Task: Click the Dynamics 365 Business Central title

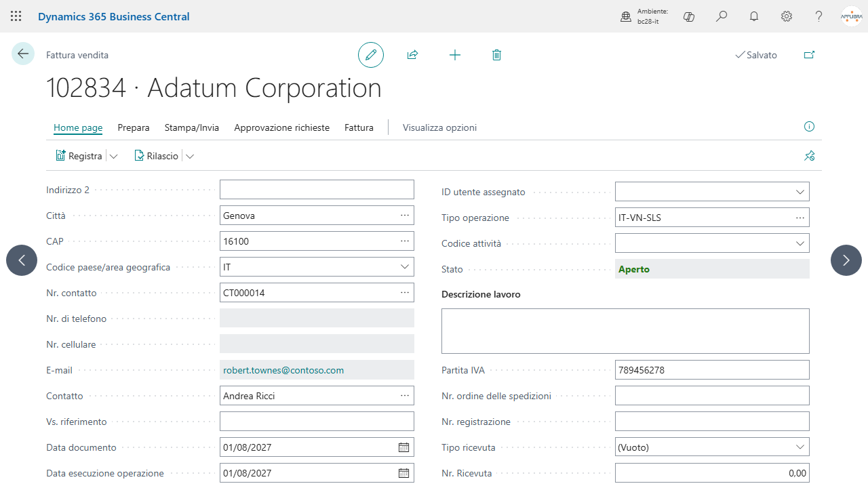Action: [114, 16]
